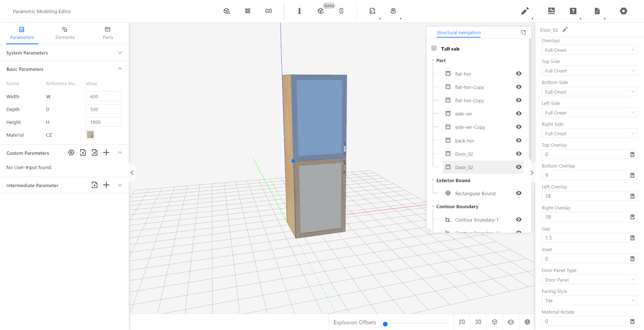
Task: Pop out the Structural navigation panel
Action: (523, 33)
